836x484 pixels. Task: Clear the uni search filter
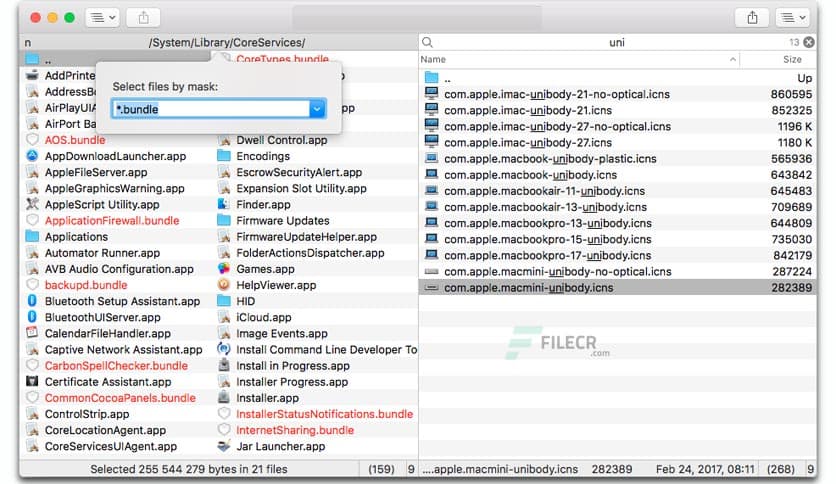pyautogui.click(x=809, y=42)
